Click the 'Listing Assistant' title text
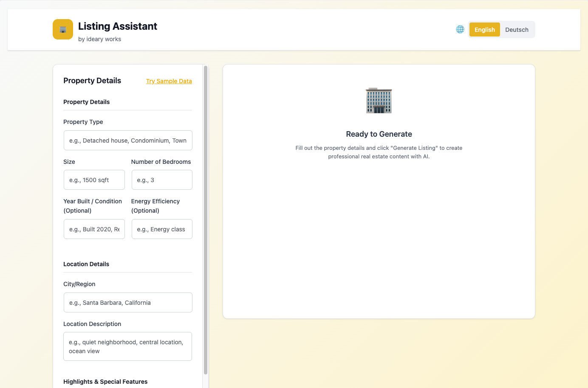The height and width of the screenshot is (388, 588). tap(118, 26)
